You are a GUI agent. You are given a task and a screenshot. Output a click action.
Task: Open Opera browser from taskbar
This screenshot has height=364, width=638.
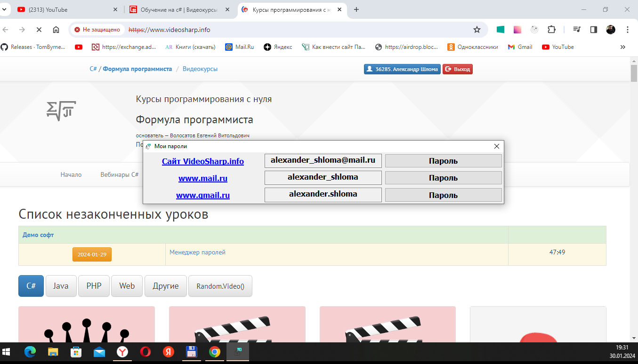[x=145, y=352]
